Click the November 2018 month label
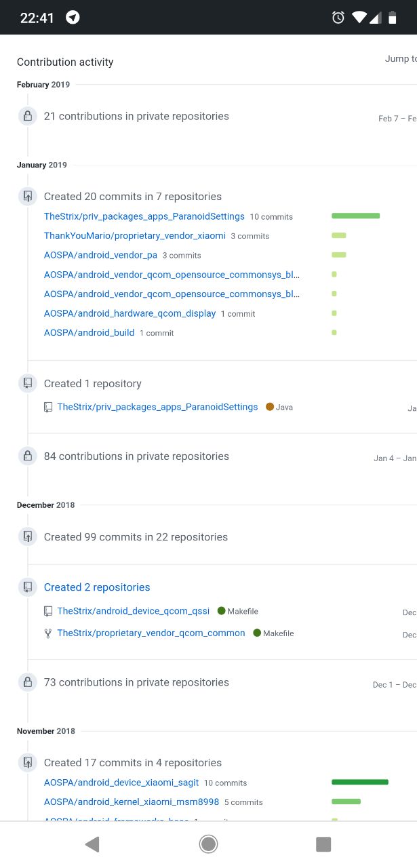 click(x=46, y=731)
